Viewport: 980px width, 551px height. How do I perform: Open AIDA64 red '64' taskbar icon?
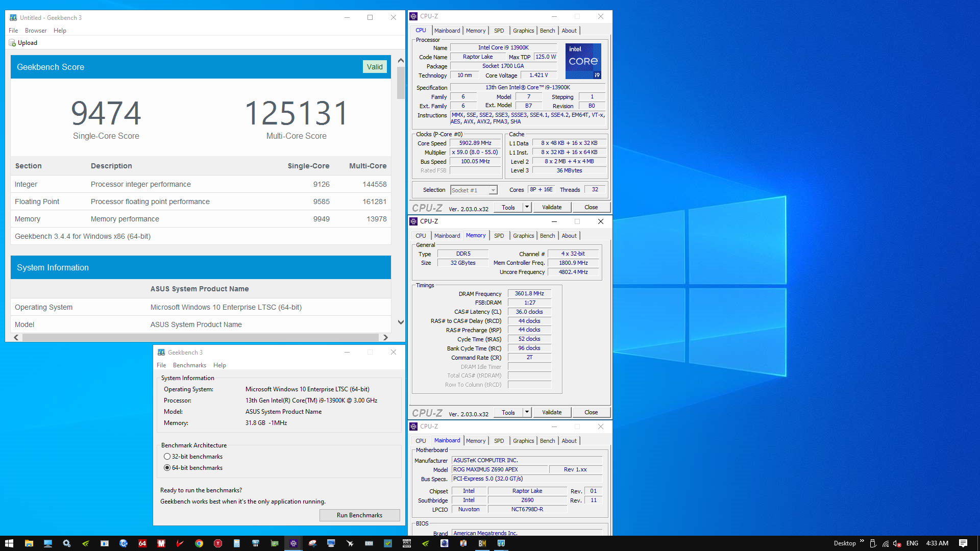142,543
